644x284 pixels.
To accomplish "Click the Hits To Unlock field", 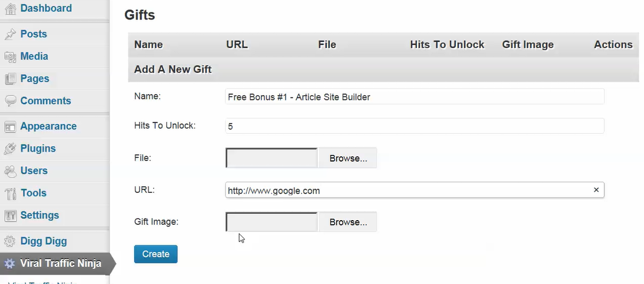I will (414, 126).
